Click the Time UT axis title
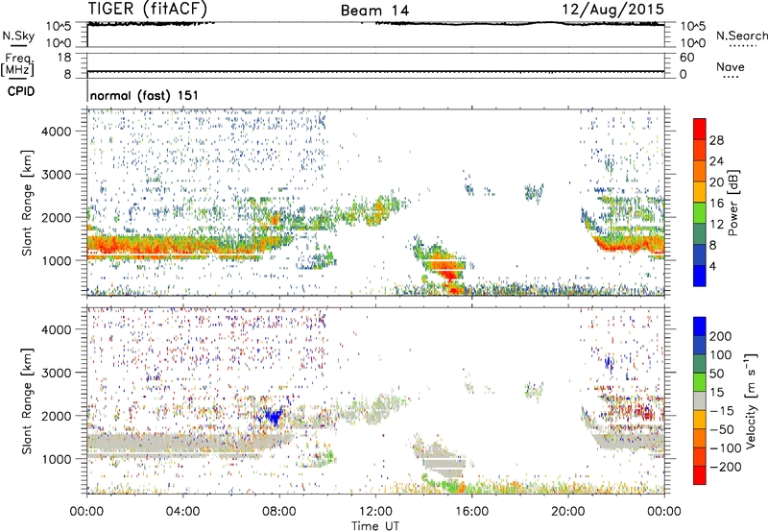Screen dimensions: 768x532 coord(375,526)
